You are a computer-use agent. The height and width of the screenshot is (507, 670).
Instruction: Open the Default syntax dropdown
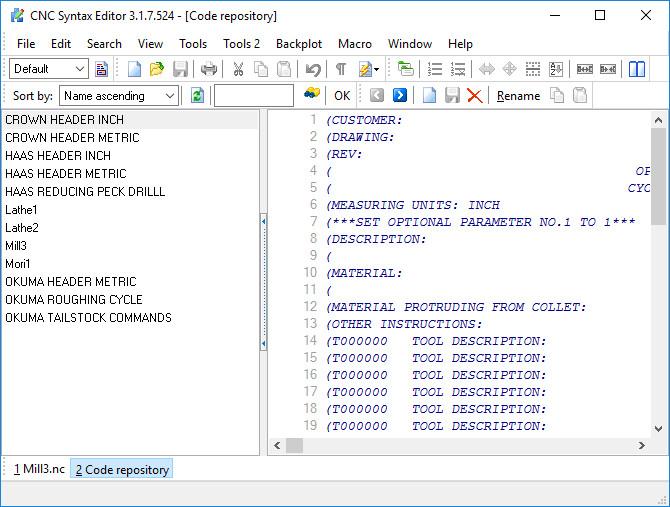point(49,69)
